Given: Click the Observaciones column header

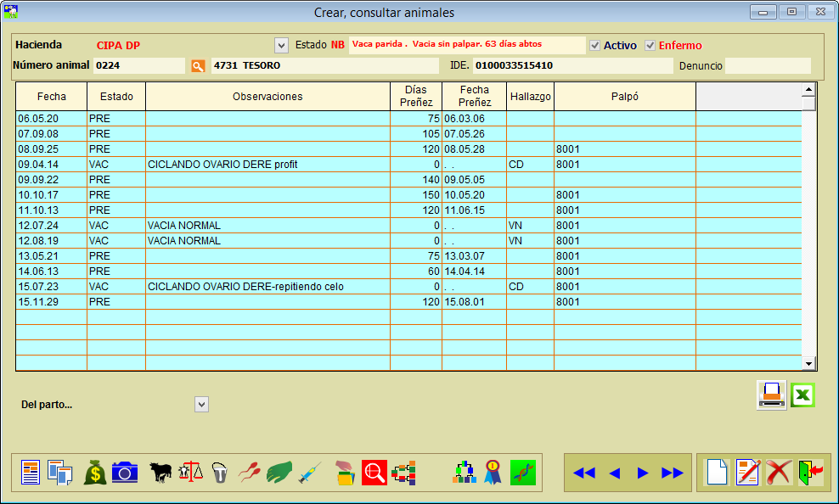Looking at the screenshot, I should [267, 97].
